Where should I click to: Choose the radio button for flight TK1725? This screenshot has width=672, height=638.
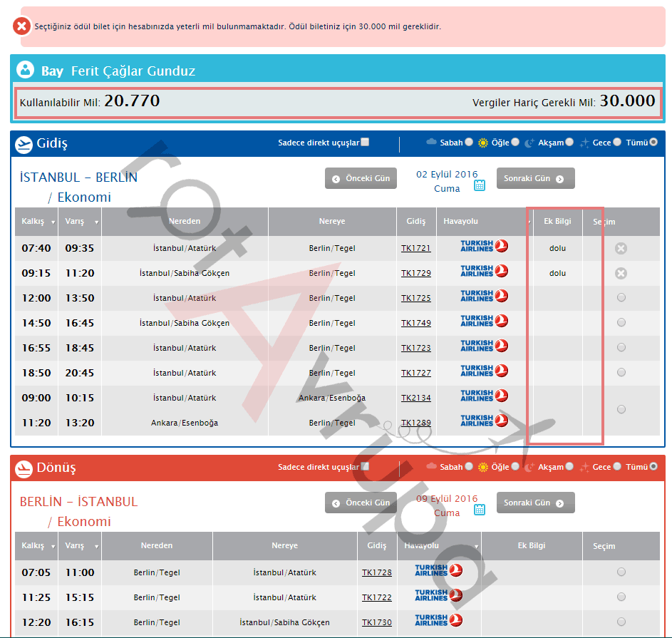pos(621,298)
